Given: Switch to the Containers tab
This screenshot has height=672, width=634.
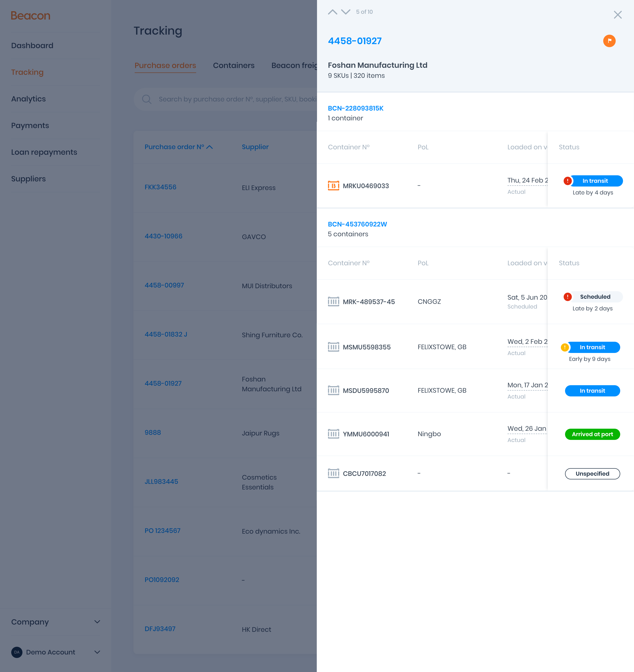Looking at the screenshot, I should coord(233,65).
